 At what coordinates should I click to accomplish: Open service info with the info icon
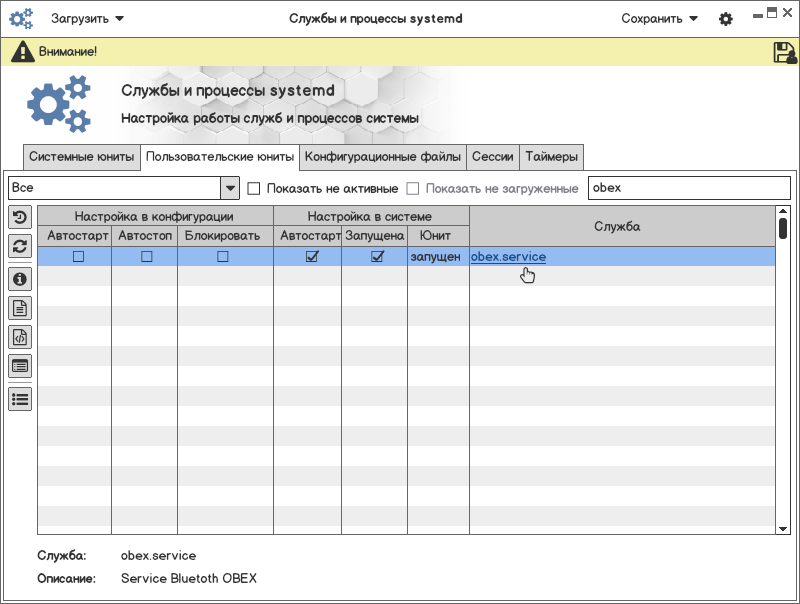[20, 279]
